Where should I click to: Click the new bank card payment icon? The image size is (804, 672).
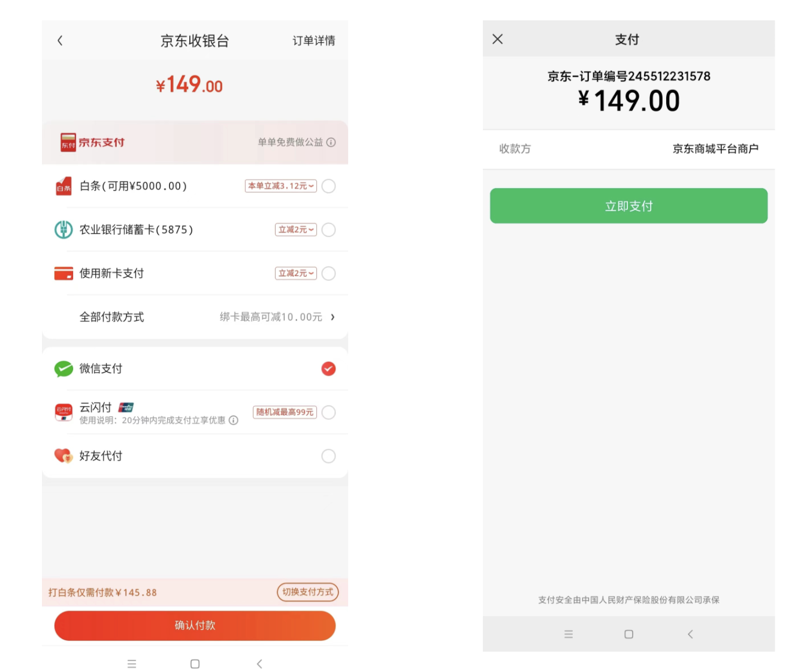pos(63,273)
